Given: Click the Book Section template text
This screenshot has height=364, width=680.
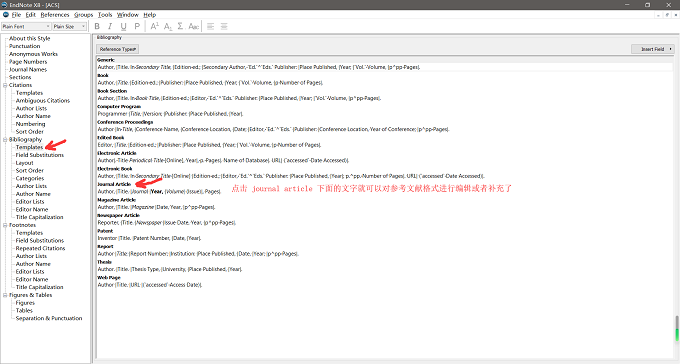Looking at the screenshot, I should pos(239,98).
